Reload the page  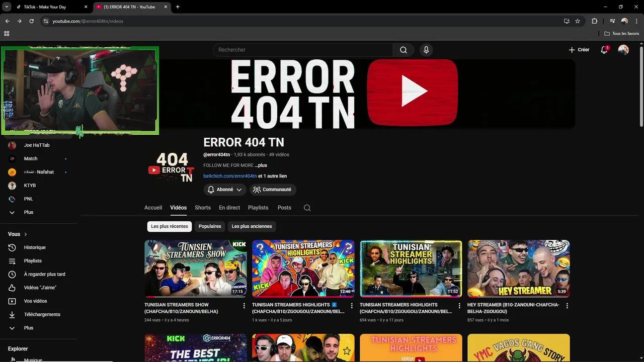click(x=31, y=21)
